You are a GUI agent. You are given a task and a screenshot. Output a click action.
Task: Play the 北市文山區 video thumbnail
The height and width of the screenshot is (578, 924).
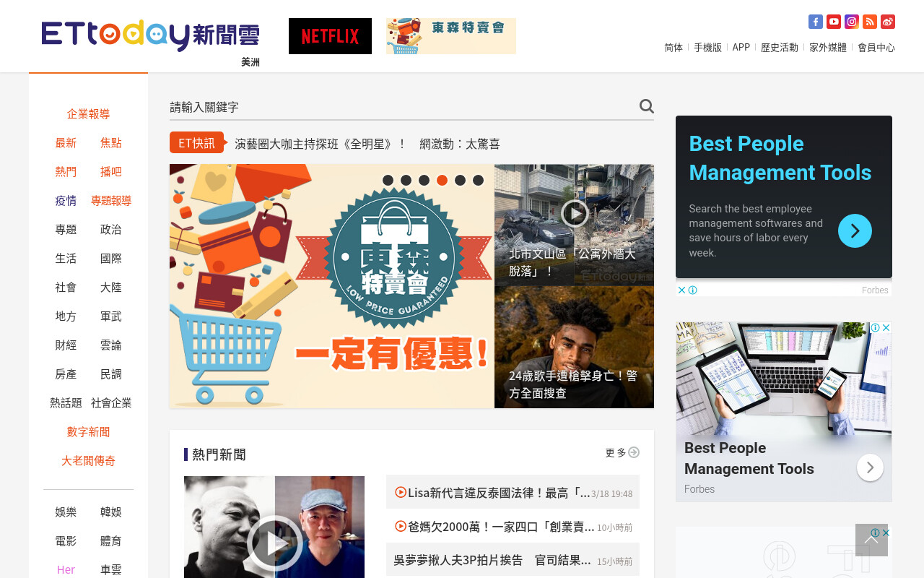click(x=575, y=213)
